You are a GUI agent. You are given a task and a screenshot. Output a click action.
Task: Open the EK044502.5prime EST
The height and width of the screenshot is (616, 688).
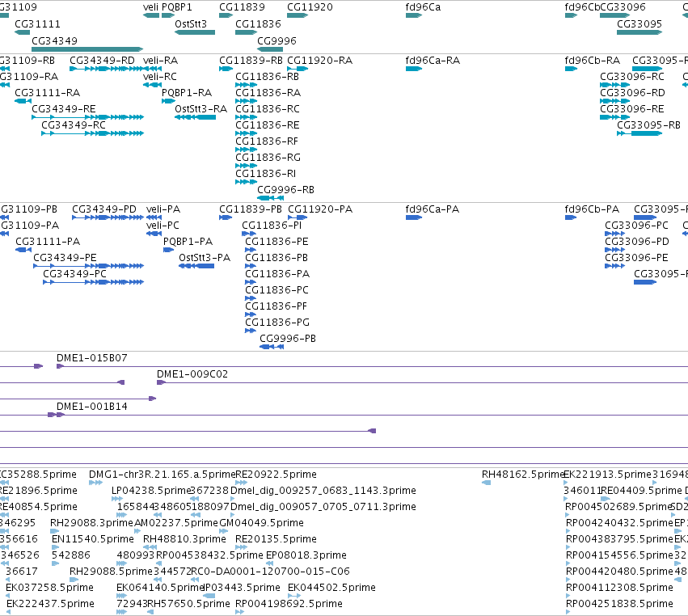[x=331, y=588]
